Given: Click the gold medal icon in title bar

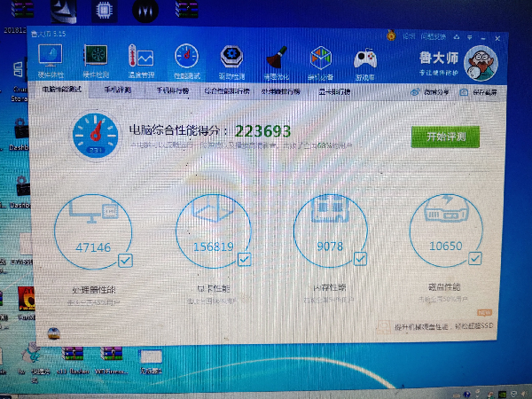Looking at the screenshot, I should tap(391, 35).
